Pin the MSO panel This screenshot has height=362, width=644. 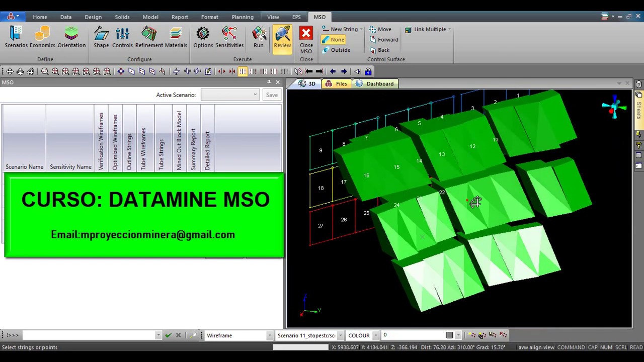click(x=269, y=82)
